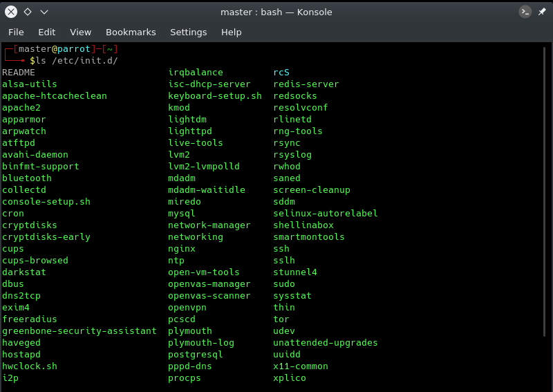
Task: Click apache-htcacheclean in the listing
Action: click(x=55, y=95)
